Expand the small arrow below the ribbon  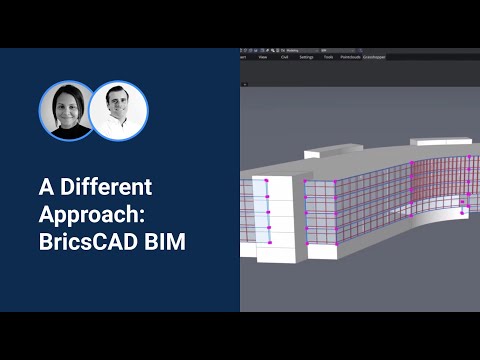244,85
